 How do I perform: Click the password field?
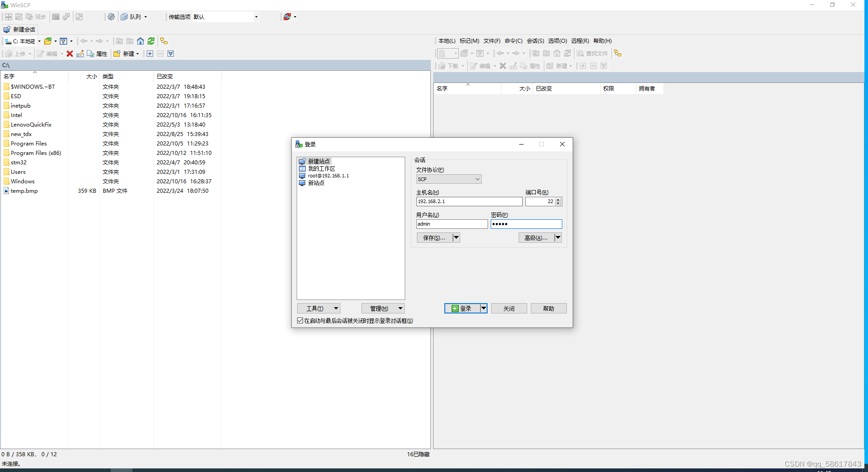point(526,224)
